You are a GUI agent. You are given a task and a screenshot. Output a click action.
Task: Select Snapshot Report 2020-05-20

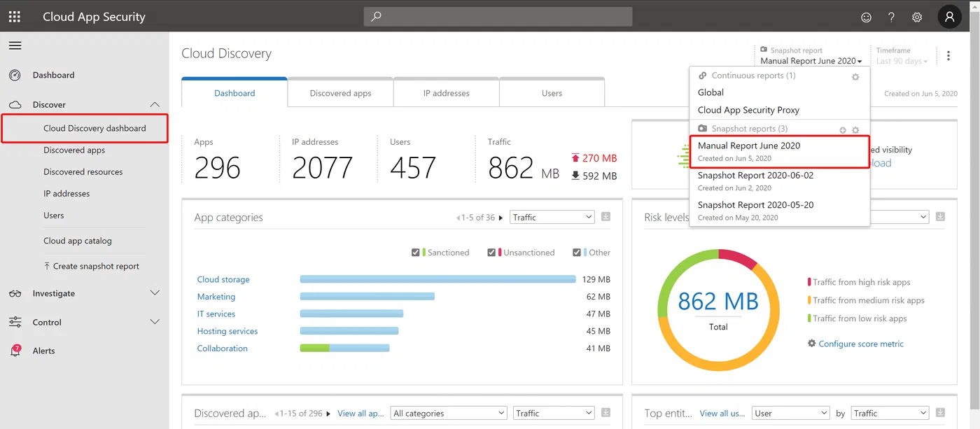pos(780,211)
